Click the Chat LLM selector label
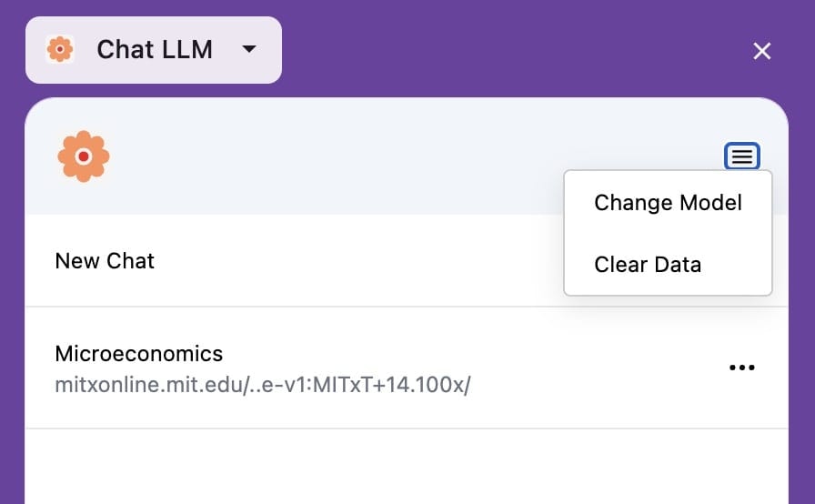This screenshot has width=815, height=504. pos(155,49)
